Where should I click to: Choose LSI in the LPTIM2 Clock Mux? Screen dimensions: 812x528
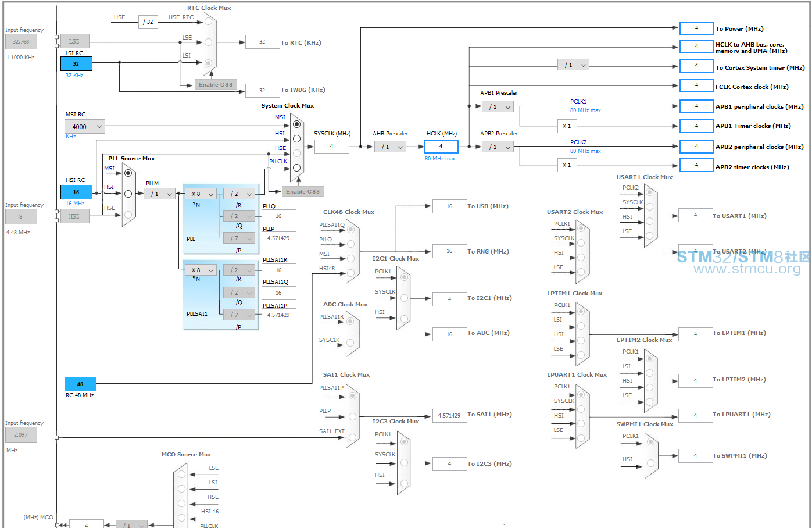(x=649, y=373)
